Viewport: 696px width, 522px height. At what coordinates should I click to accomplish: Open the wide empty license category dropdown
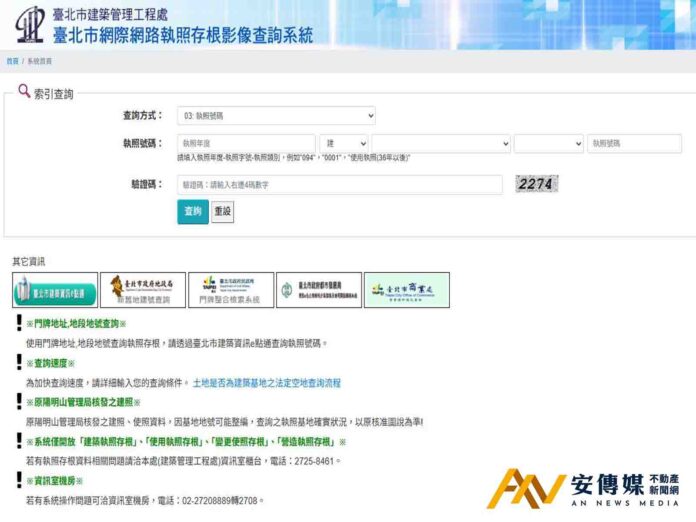[x=441, y=143]
